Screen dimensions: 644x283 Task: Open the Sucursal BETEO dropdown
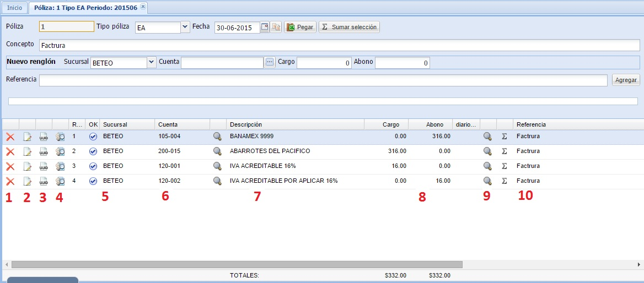(152, 63)
